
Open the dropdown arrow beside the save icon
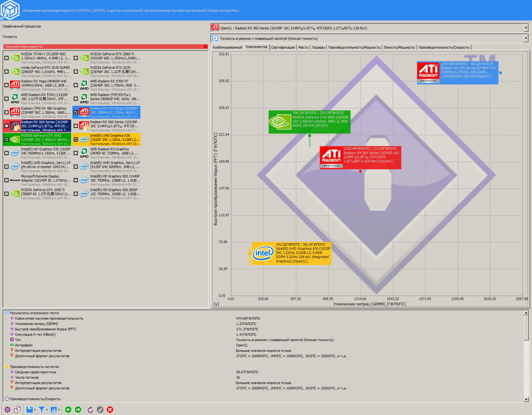click(35, 410)
